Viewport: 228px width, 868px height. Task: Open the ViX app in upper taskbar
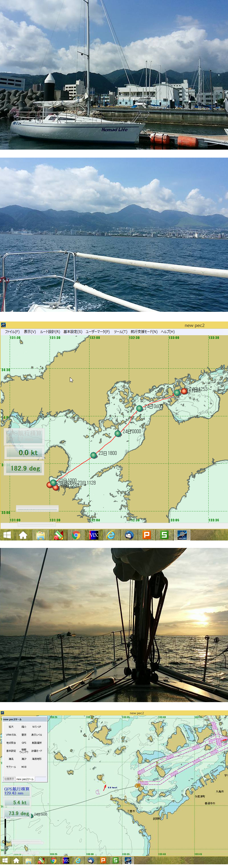point(93,535)
